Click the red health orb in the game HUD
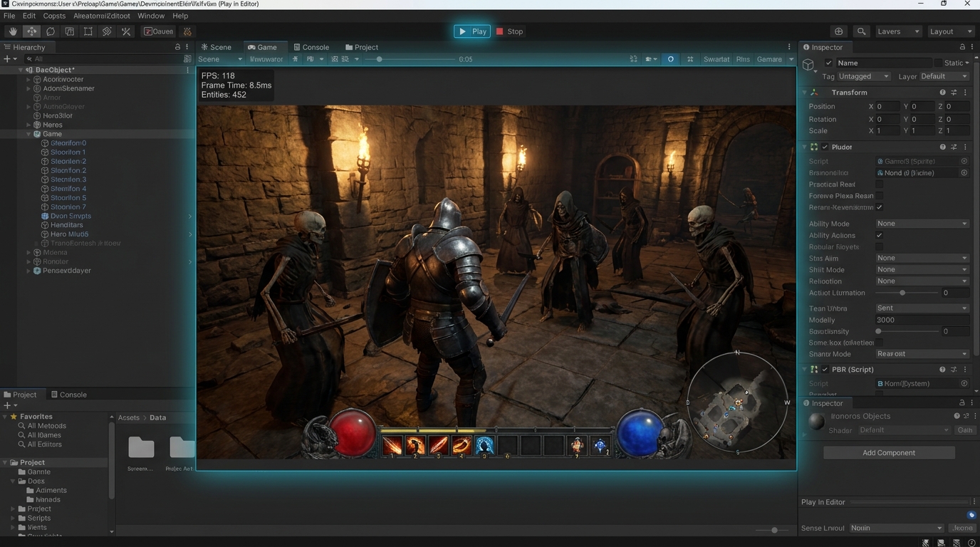 point(353,432)
